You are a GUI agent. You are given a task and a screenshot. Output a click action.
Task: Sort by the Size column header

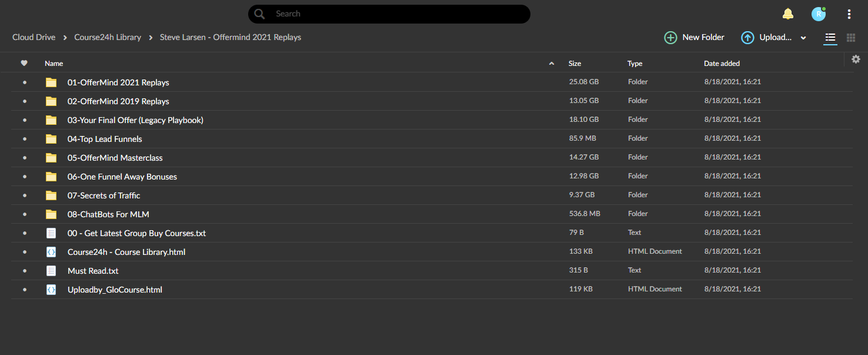(575, 64)
